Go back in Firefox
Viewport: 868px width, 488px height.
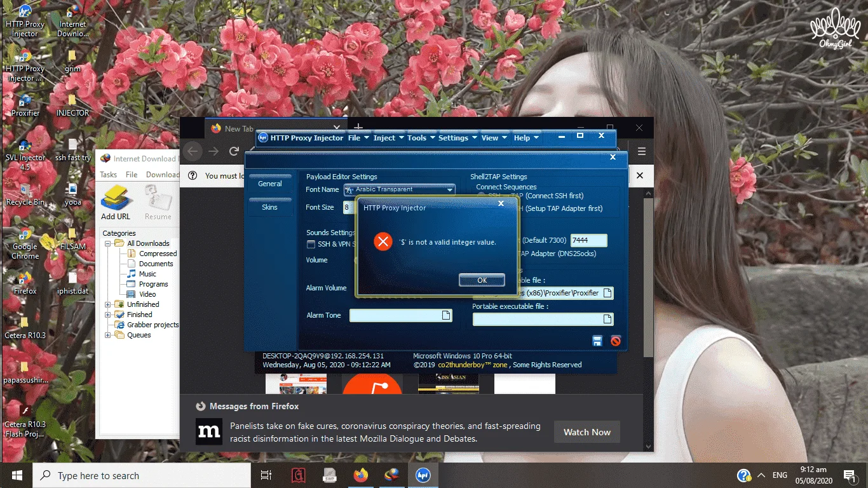tap(194, 151)
